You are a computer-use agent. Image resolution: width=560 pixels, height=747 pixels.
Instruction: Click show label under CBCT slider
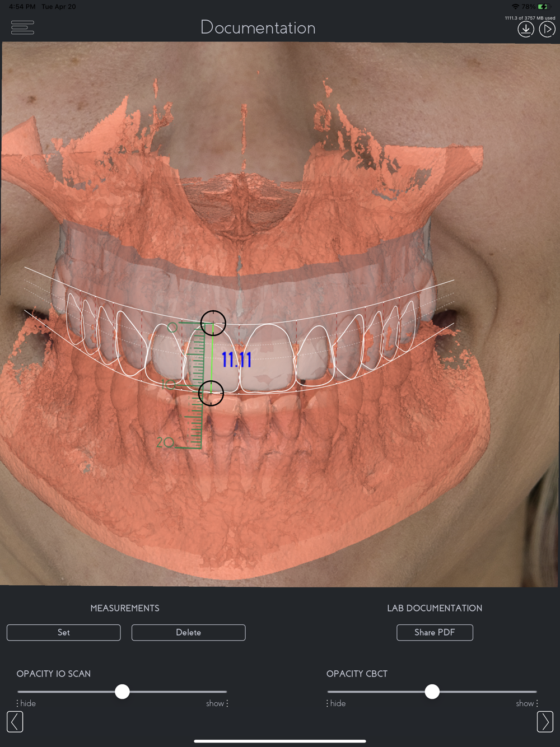(x=525, y=703)
